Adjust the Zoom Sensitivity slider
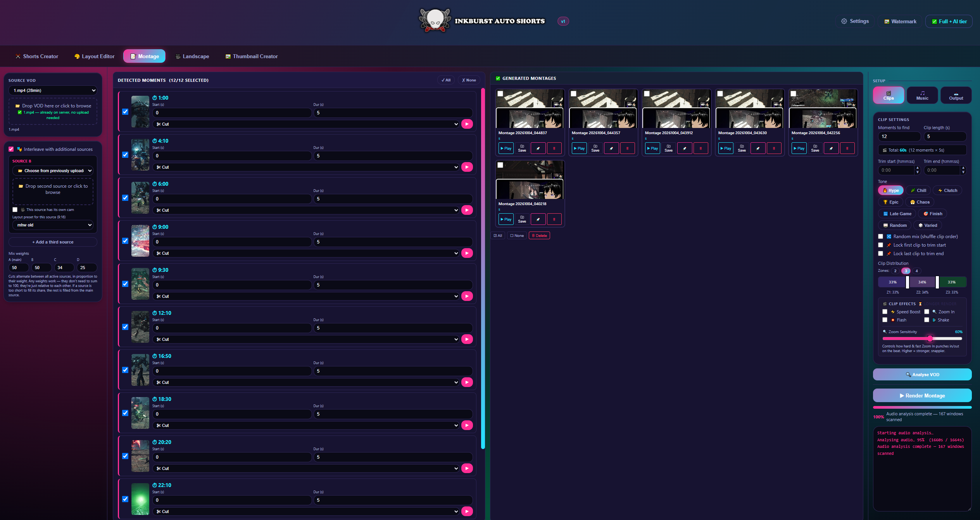The image size is (980, 520). click(x=922, y=339)
